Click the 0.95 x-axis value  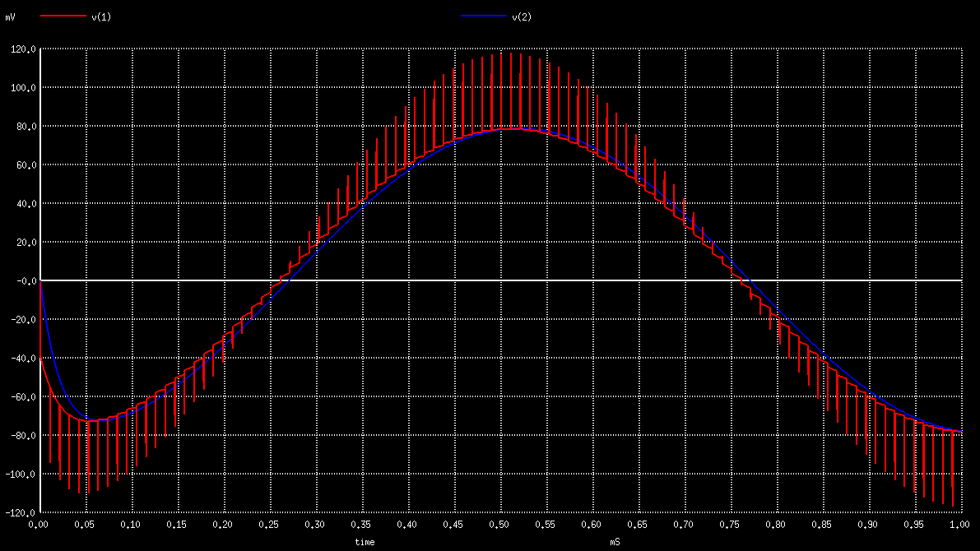click(x=913, y=525)
